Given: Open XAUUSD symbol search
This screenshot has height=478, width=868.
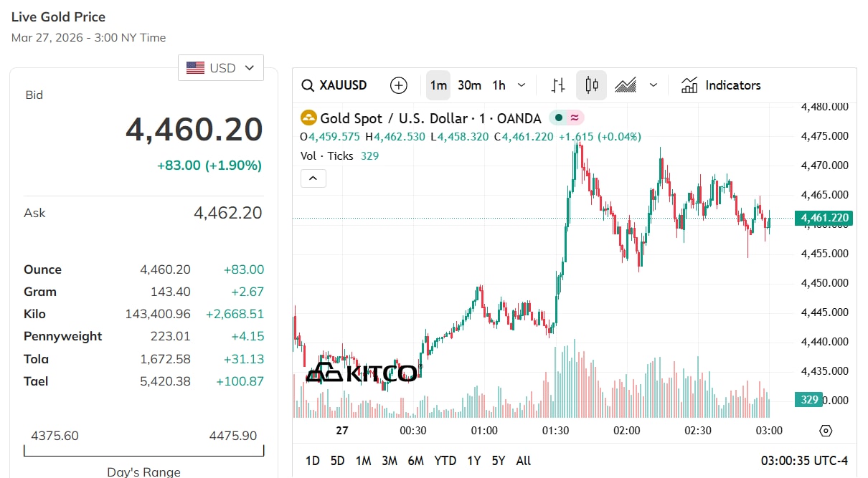Looking at the screenshot, I should click(334, 85).
